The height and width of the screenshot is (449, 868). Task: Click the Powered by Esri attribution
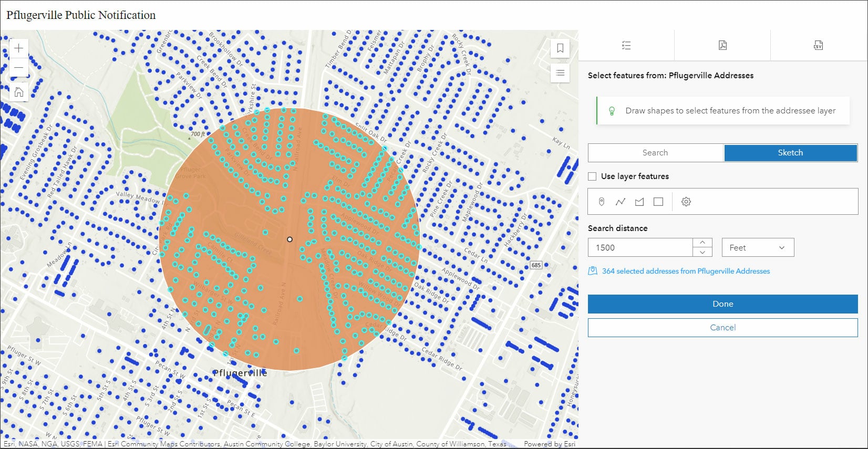[550, 444]
